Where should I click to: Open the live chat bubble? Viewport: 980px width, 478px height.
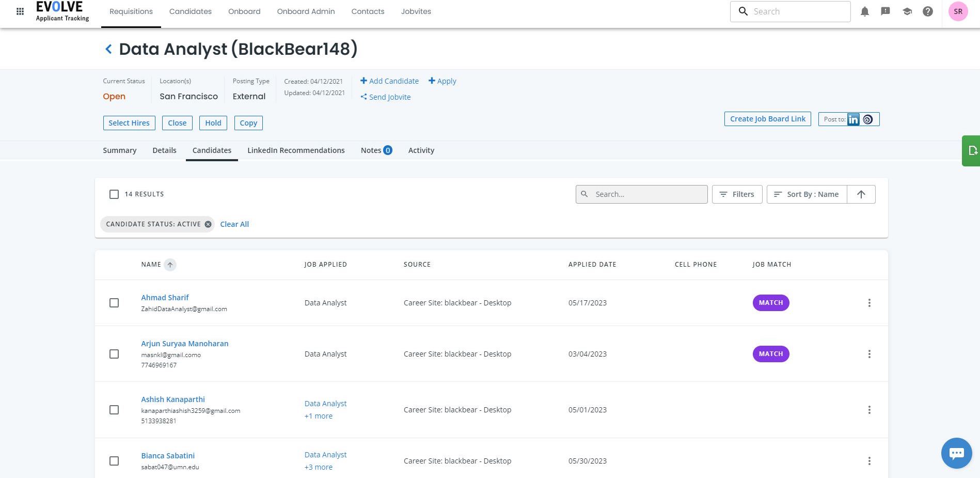pyautogui.click(x=956, y=453)
